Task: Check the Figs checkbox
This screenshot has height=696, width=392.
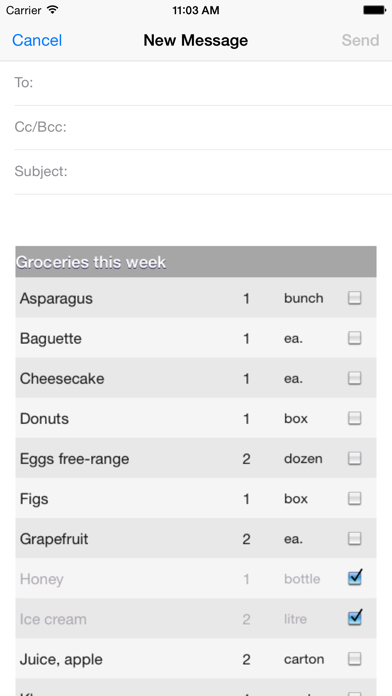Action: click(x=354, y=498)
